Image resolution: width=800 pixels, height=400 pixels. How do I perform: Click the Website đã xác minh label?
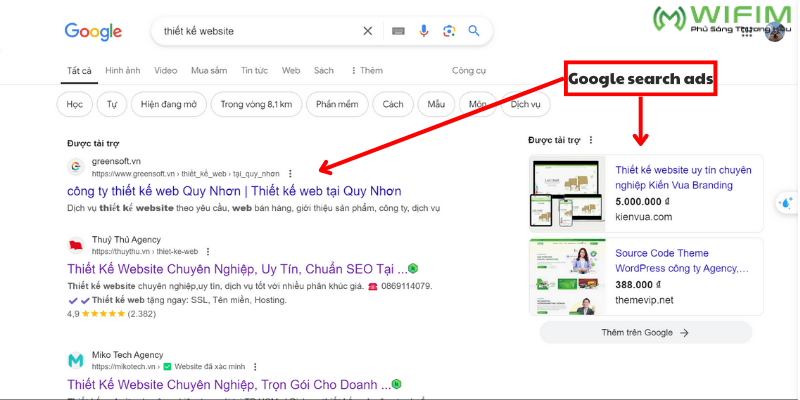click(x=210, y=367)
